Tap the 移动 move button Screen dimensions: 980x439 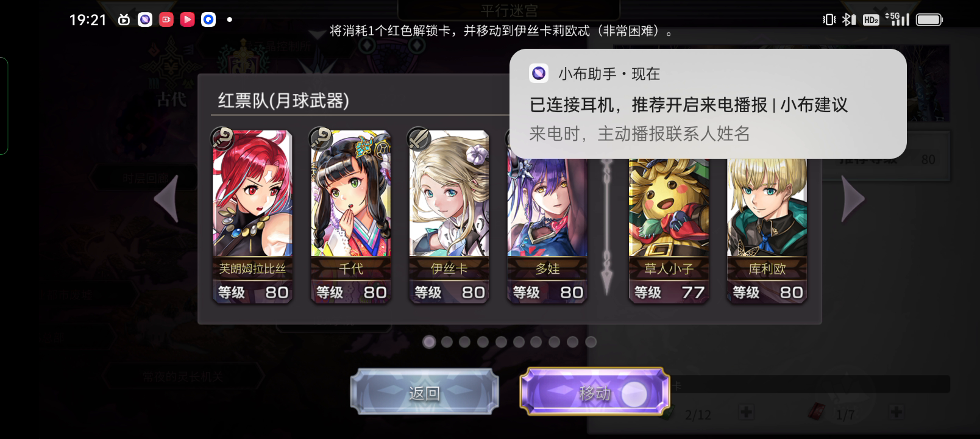(x=594, y=392)
